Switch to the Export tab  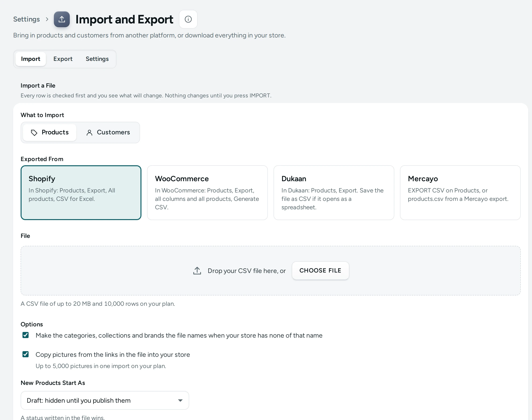tap(63, 59)
